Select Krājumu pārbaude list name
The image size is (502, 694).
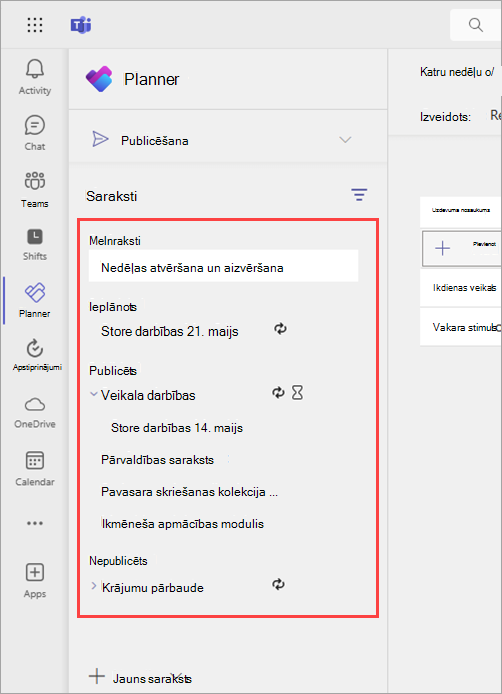point(153,588)
